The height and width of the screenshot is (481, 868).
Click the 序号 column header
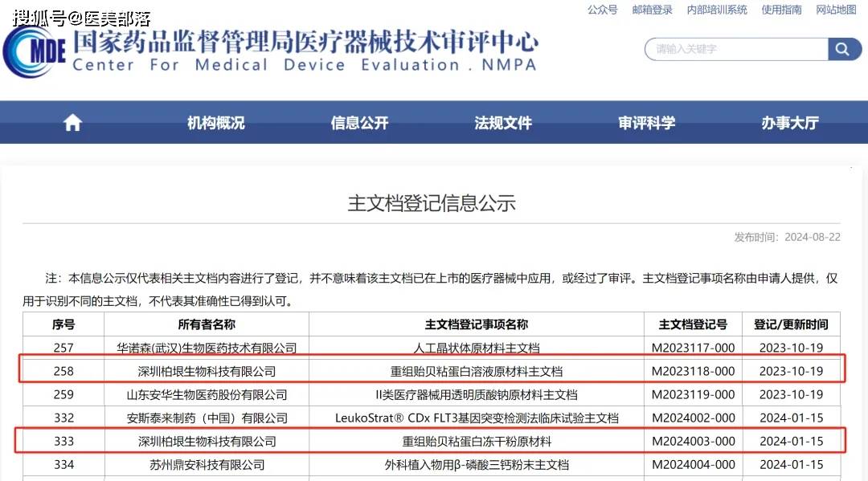[63, 324]
